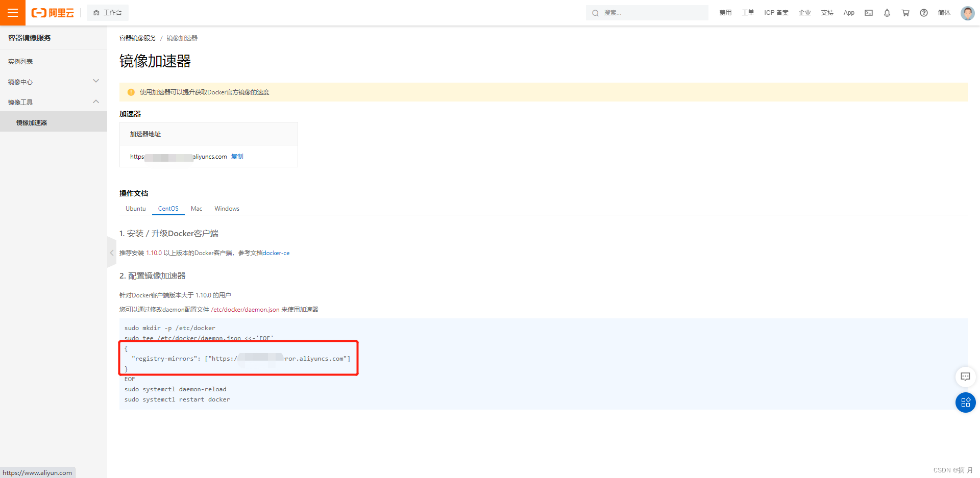Click the home icon in 工作台
This screenshot has width=980, height=478.
pos(96,13)
